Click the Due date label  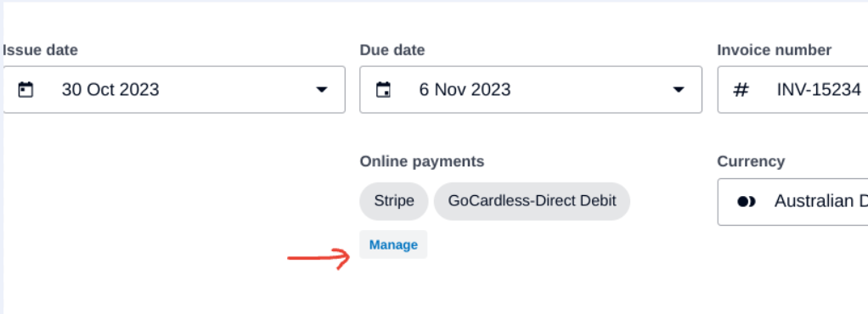point(392,50)
